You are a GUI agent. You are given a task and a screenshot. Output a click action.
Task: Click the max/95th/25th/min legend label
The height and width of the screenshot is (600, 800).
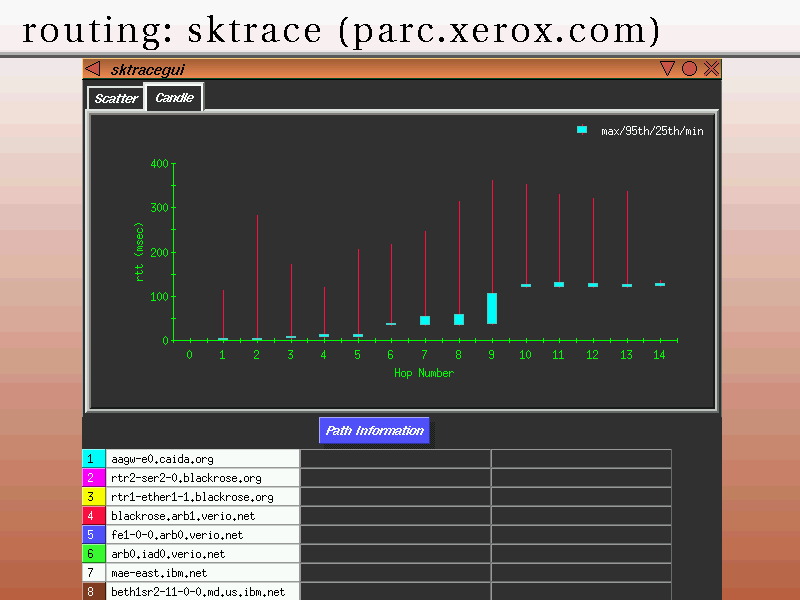click(x=652, y=131)
